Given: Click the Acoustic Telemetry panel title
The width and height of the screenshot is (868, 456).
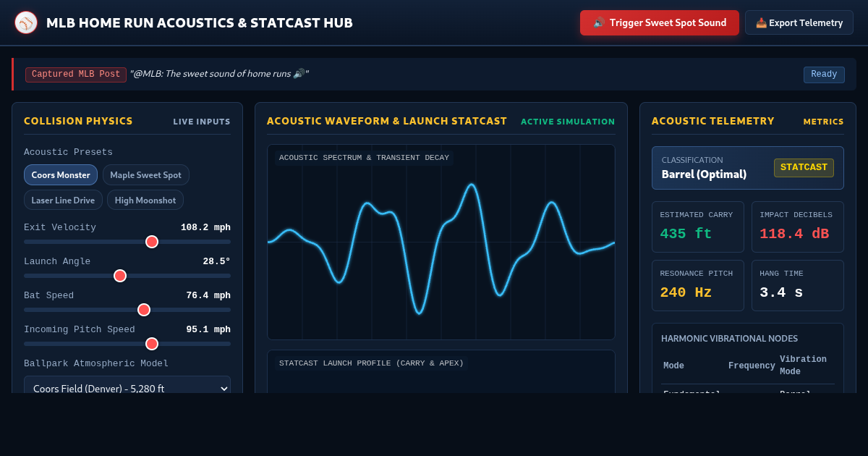Looking at the screenshot, I should tap(712, 121).
